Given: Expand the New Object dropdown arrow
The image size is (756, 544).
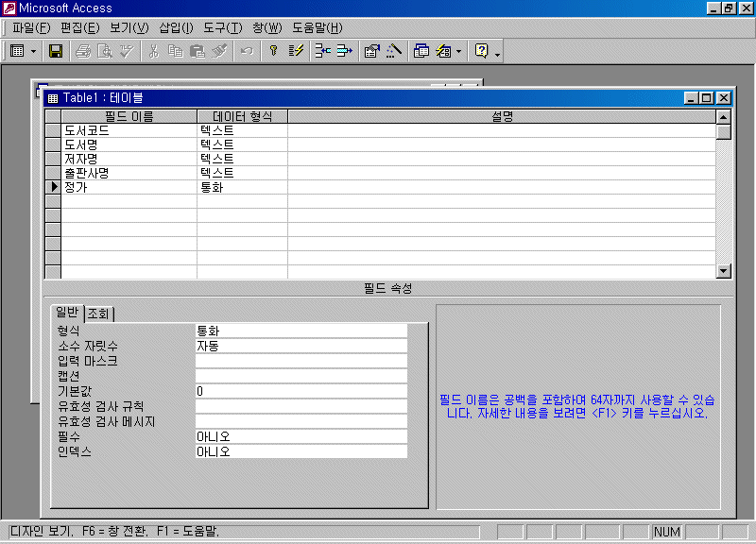Looking at the screenshot, I should [x=458, y=51].
